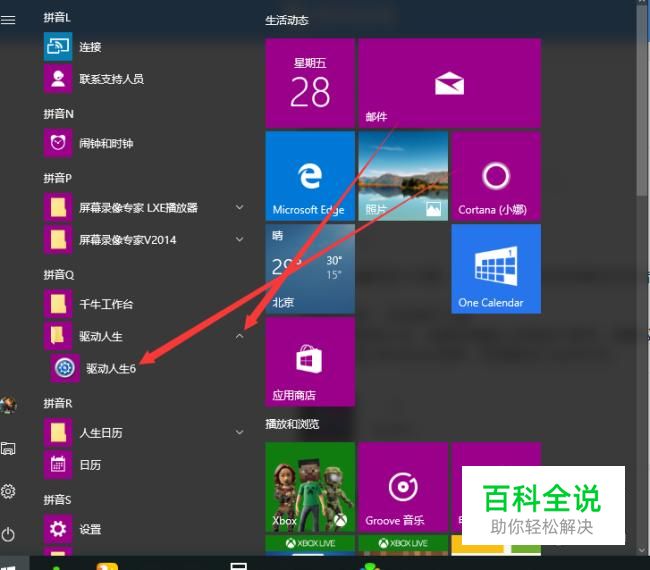Click the 生活动态 group title
The image size is (650, 570).
pos(287,20)
